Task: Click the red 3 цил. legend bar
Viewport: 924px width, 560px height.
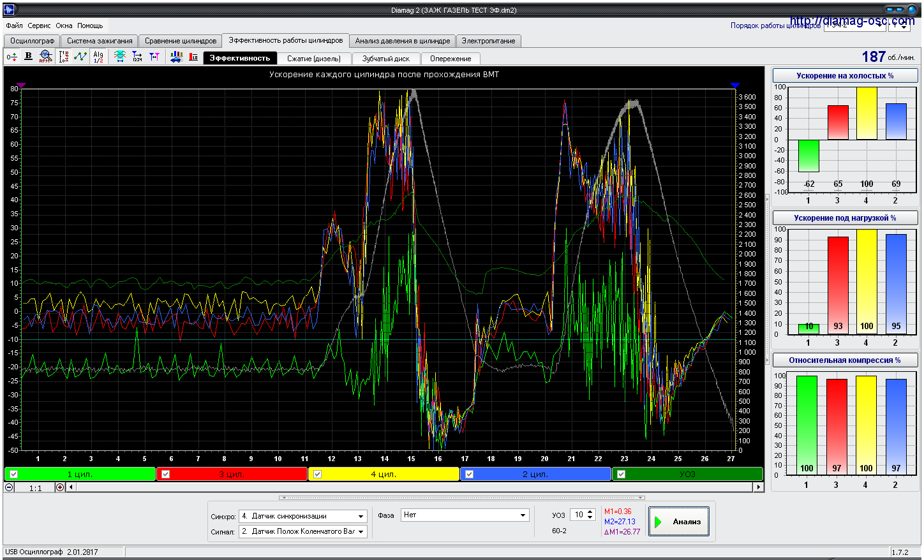Action: pyautogui.click(x=232, y=474)
